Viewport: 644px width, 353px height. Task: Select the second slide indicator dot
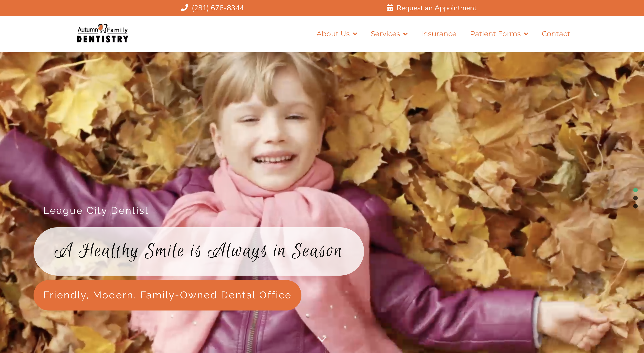tap(635, 198)
